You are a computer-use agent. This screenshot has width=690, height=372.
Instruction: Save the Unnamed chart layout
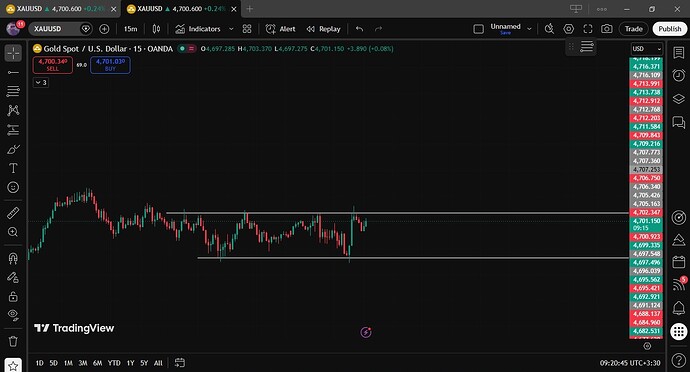[x=506, y=33]
